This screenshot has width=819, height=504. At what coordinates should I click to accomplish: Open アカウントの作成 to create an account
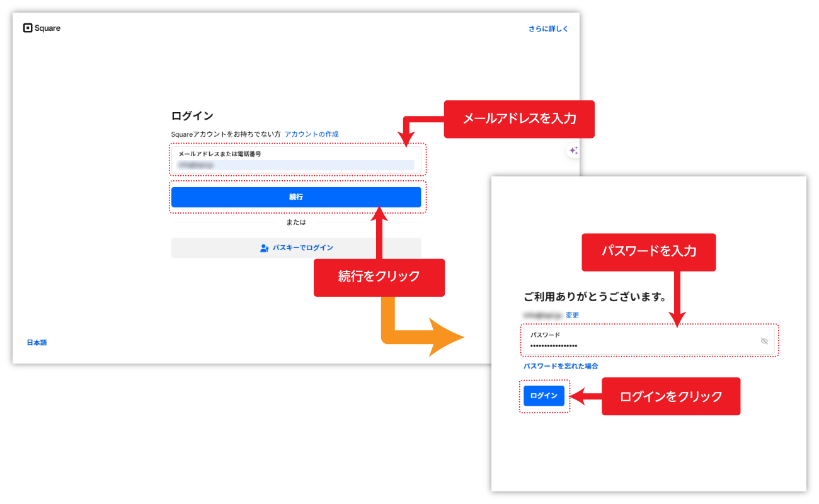(x=311, y=134)
